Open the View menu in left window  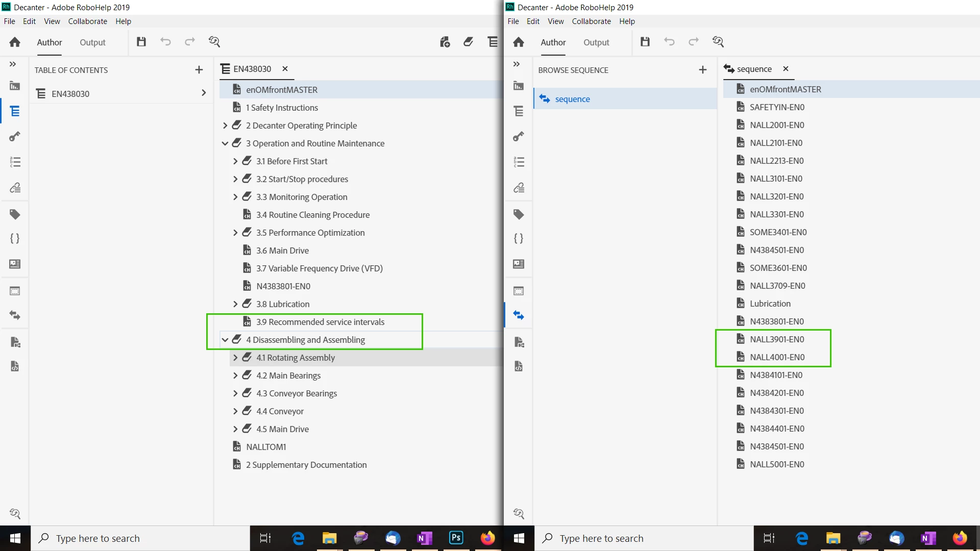52,21
